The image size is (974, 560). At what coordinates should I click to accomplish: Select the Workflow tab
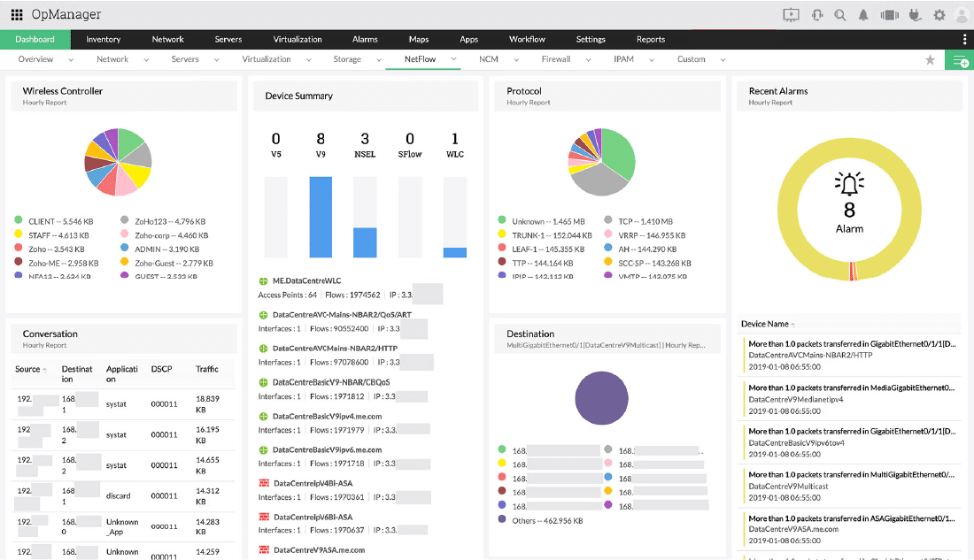(x=527, y=39)
